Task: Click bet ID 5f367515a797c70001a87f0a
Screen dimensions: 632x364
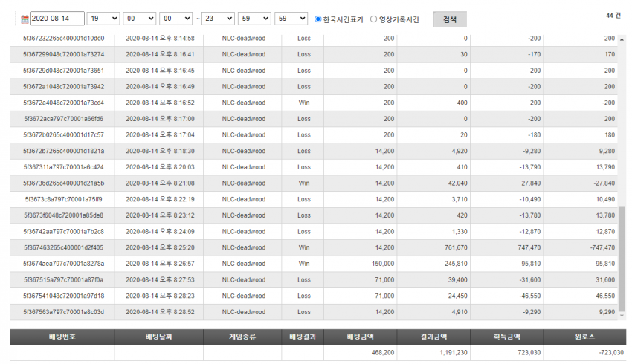Action: tap(64, 280)
